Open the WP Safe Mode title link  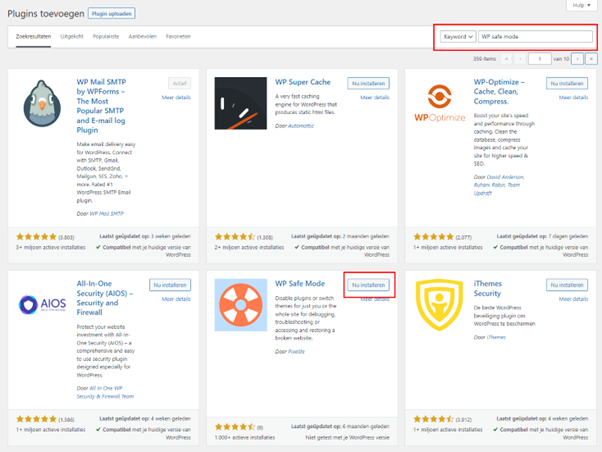pos(300,283)
